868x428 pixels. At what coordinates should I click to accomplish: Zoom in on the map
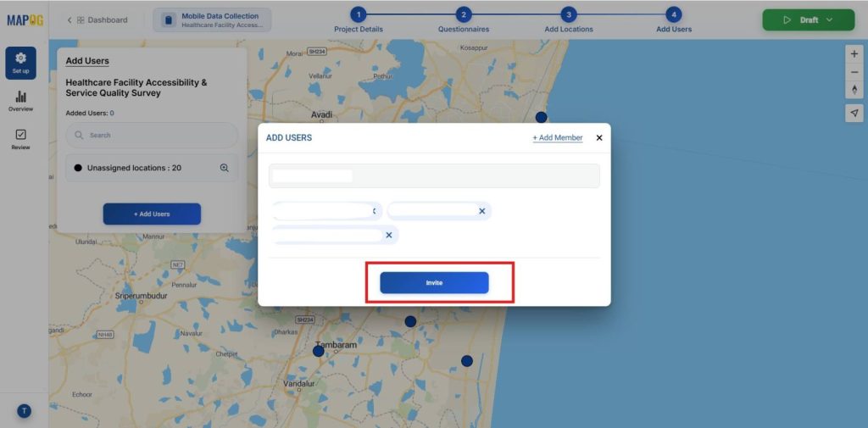(x=854, y=53)
